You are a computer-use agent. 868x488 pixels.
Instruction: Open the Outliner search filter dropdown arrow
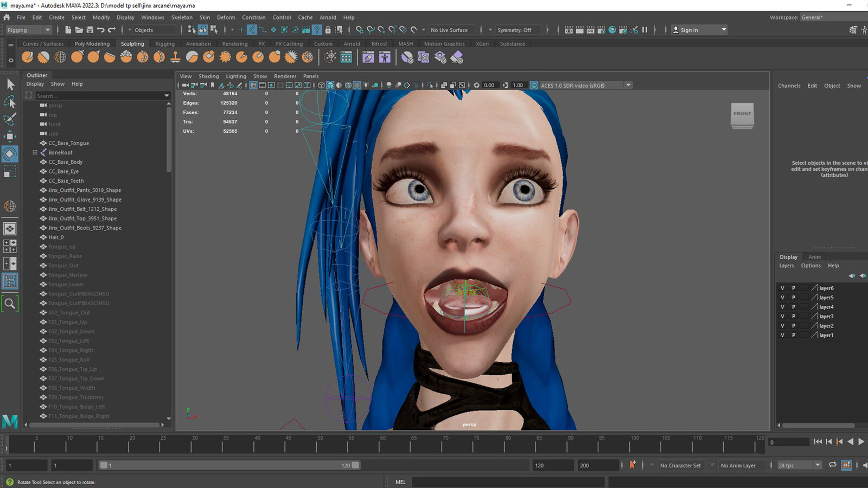click(167, 96)
